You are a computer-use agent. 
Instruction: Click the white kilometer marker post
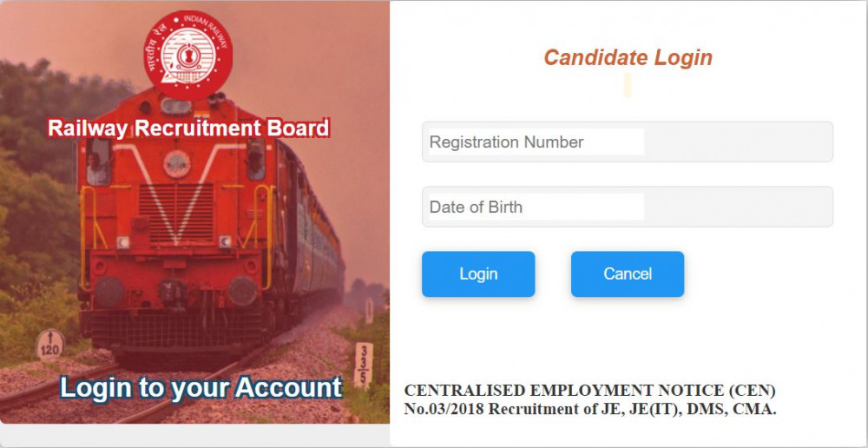[x=363, y=365]
